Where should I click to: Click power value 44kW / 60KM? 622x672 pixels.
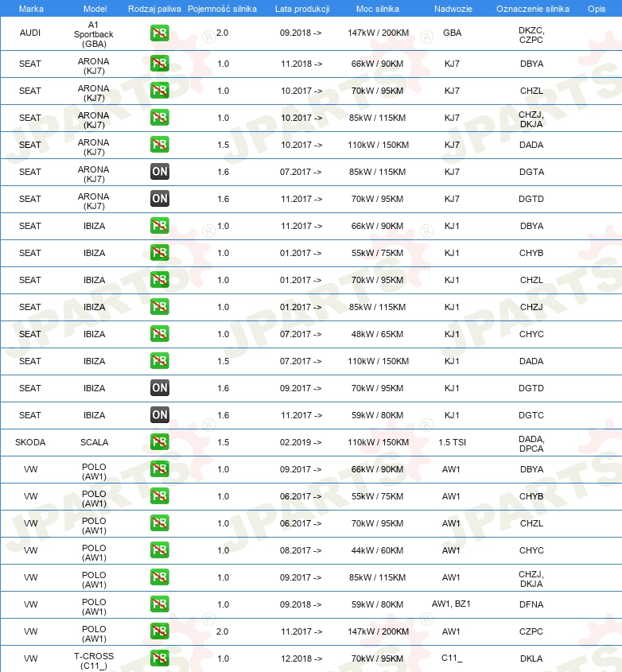point(377,550)
